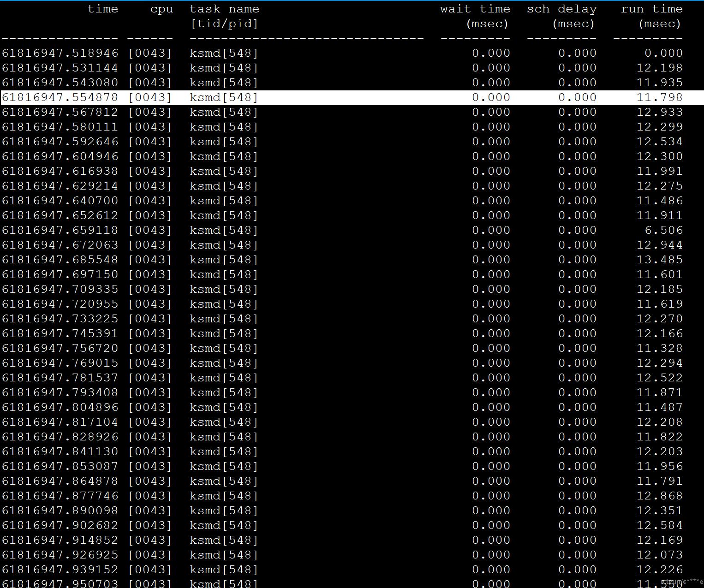Viewport: 704px width, 588px height.
Task: Click ksmd[548] in the highlighted row
Action: click(224, 97)
